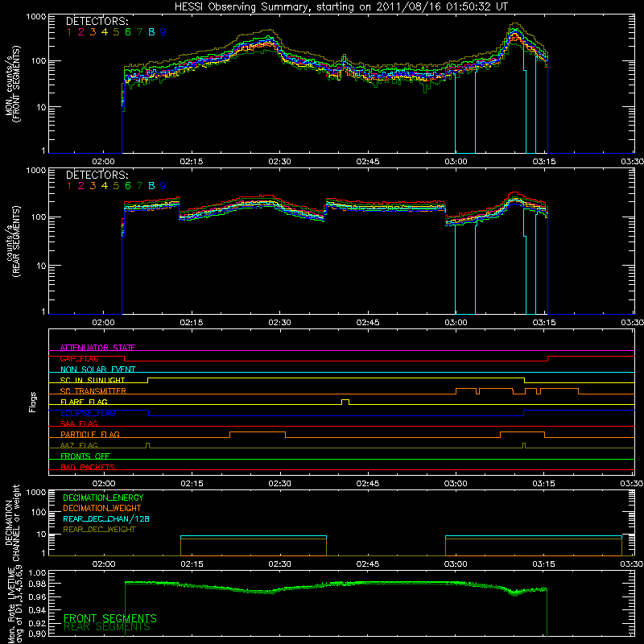644x644 pixels.
Task: Click the ECLIPSE_FLAG label
Action: click(x=88, y=413)
